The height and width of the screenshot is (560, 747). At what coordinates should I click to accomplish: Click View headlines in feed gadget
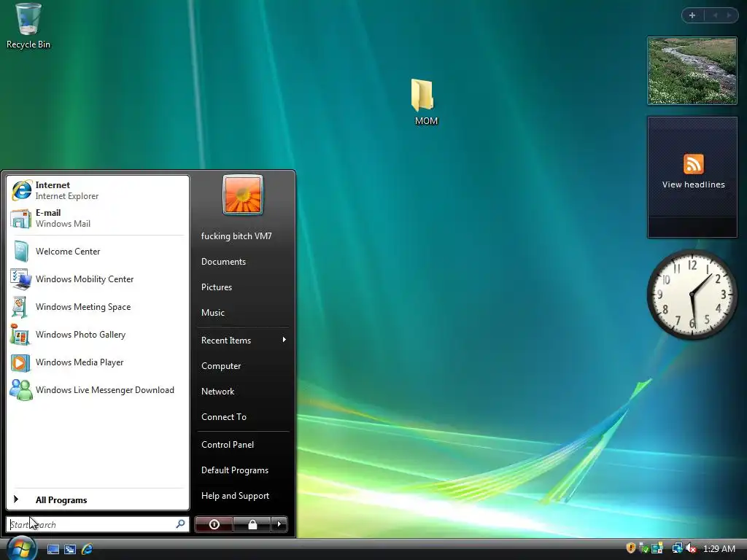pyautogui.click(x=693, y=184)
